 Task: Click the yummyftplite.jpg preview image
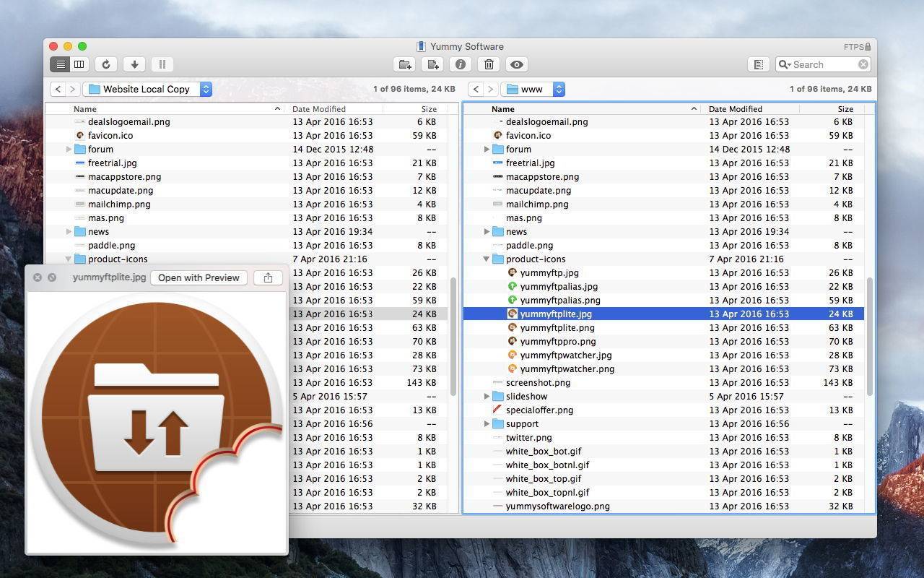[157, 422]
